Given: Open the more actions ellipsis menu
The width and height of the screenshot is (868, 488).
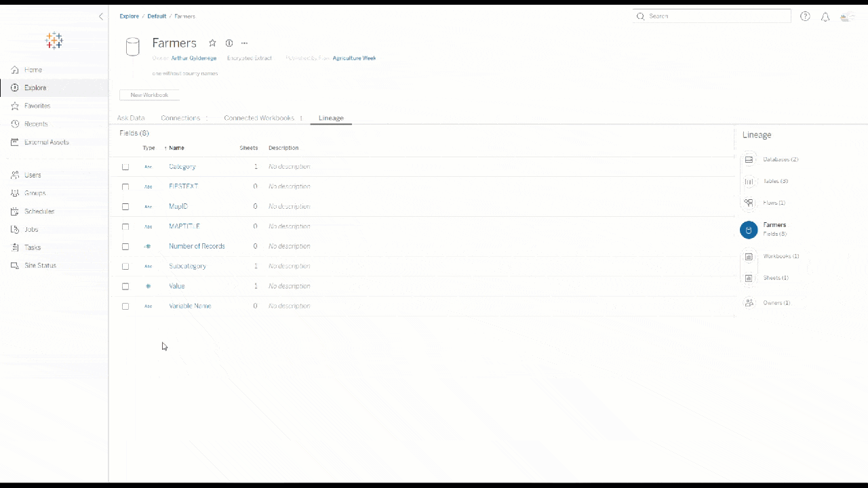Looking at the screenshot, I should tap(245, 43).
